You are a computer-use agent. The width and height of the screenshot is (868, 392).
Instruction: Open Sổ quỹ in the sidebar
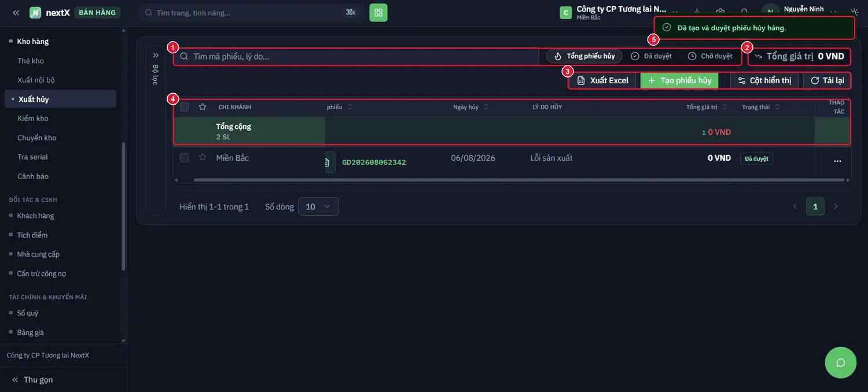coord(28,313)
